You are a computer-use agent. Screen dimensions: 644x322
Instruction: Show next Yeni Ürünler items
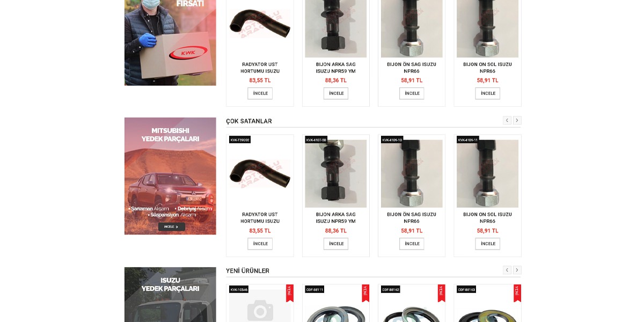517,270
